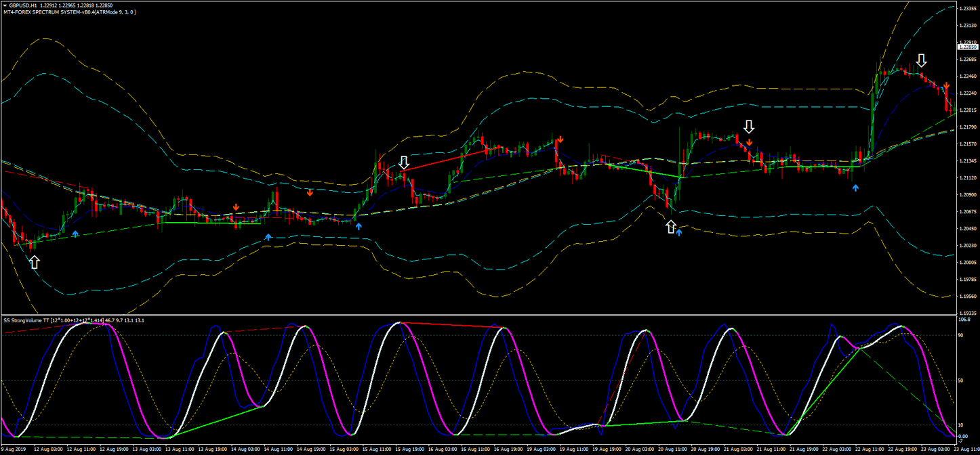The height and width of the screenshot is (455, 980).
Task: Click the 1.23355 price axis label
Action: (968, 8)
